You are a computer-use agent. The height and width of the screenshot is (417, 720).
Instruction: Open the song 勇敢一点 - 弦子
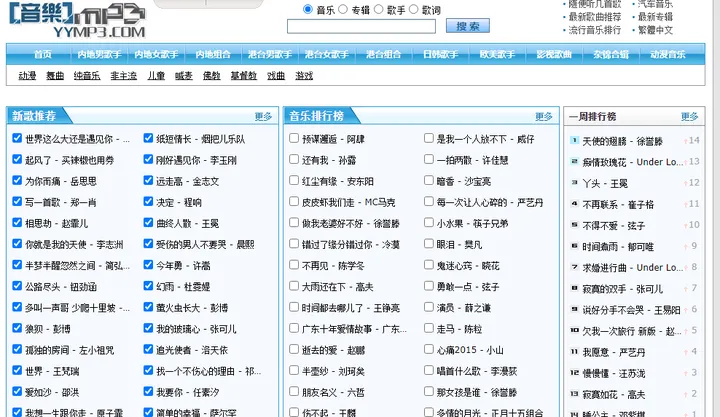467,287
